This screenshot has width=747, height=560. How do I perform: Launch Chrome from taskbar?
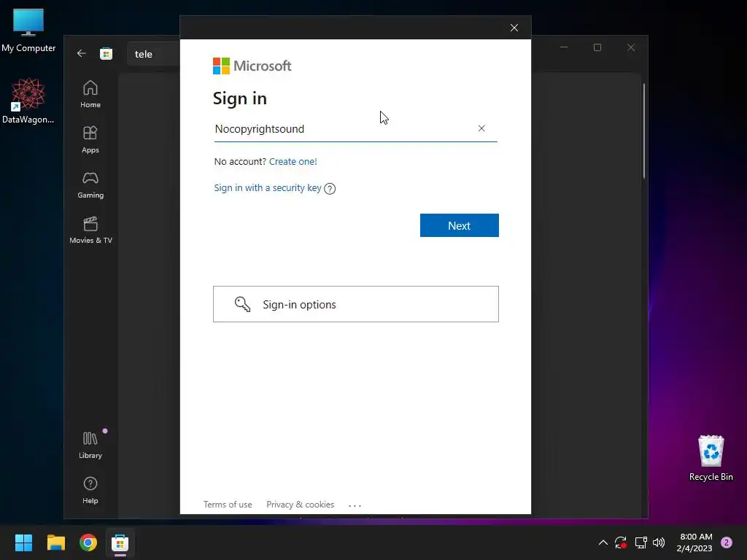tap(88, 542)
